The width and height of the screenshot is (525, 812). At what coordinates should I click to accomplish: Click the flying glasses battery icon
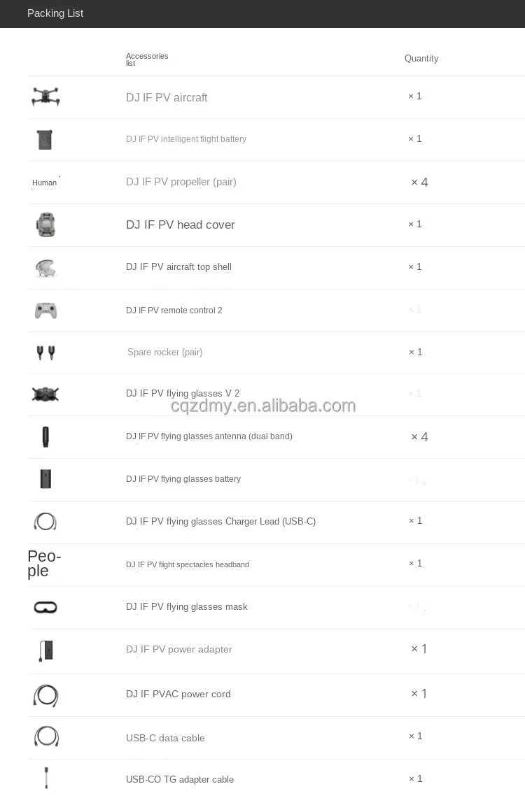[45, 479]
